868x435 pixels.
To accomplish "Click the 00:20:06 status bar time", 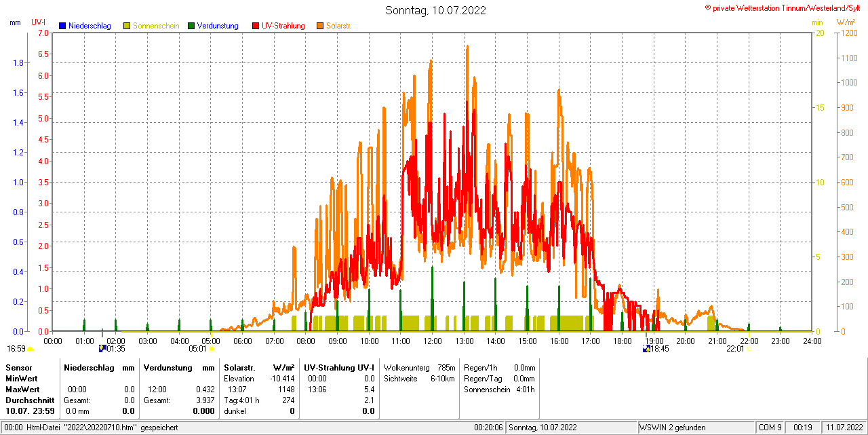I will [488, 428].
